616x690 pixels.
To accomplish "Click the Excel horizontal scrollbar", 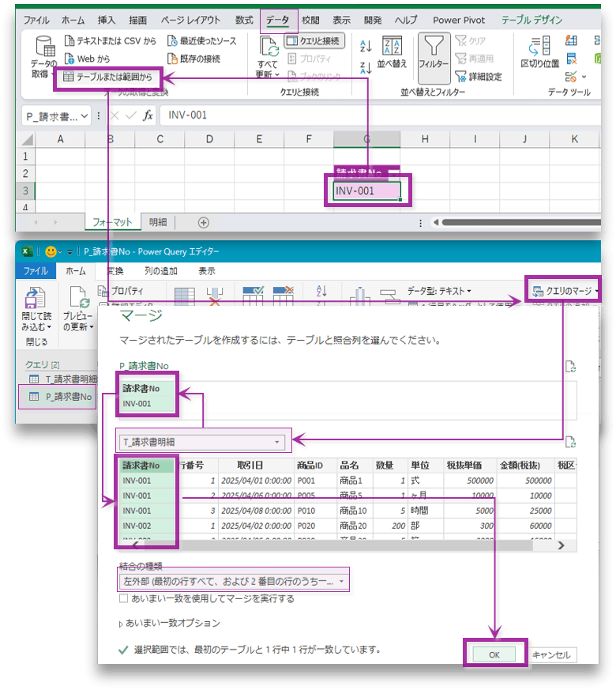I will [x=521, y=222].
